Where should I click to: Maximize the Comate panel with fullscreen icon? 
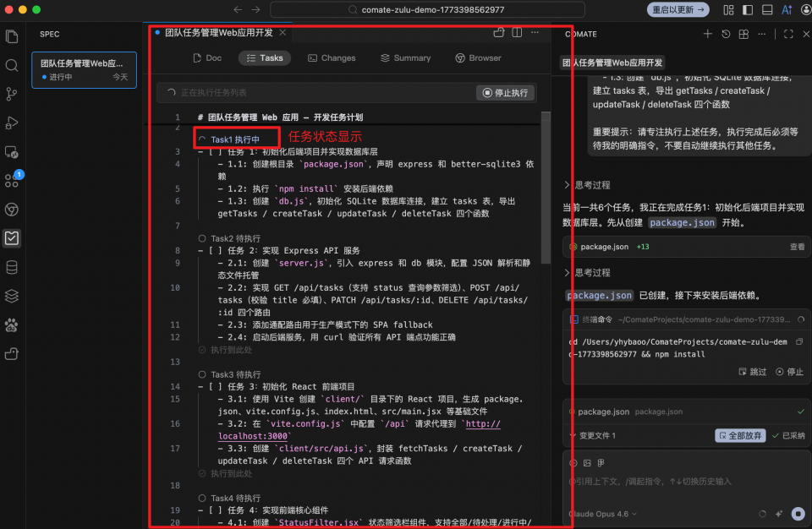coord(788,34)
